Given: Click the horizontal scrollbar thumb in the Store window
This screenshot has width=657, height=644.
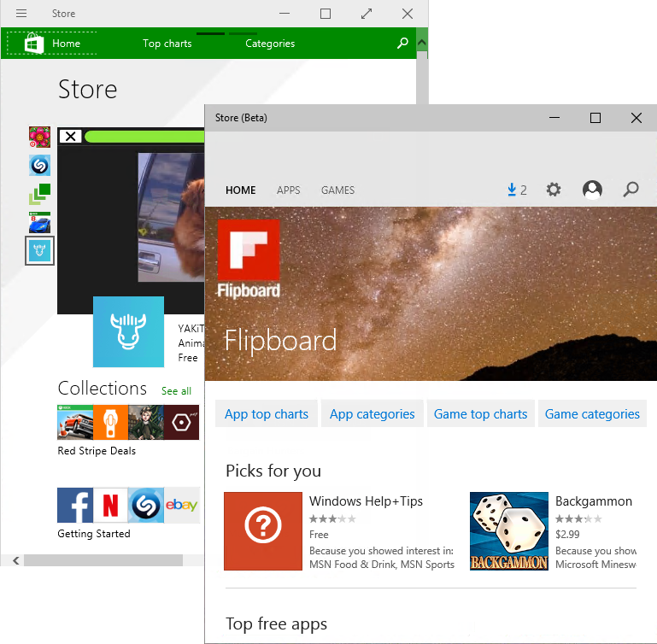Looking at the screenshot, I should tap(103, 560).
